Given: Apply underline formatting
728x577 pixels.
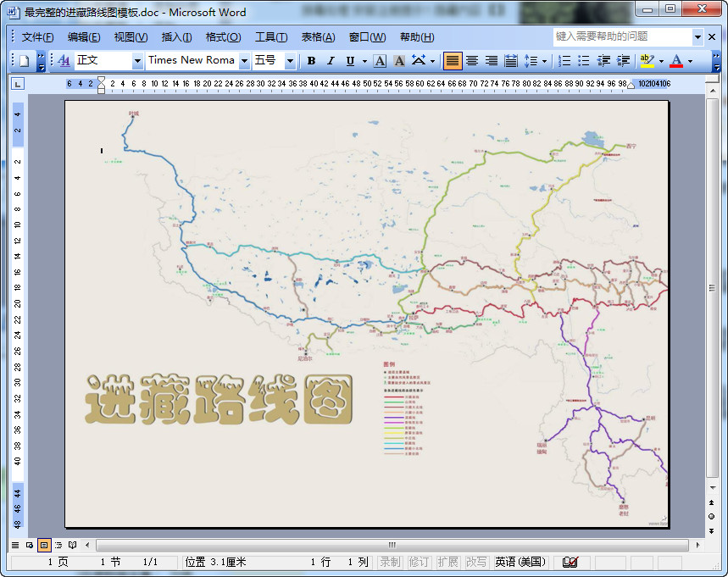Looking at the screenshot, I should tap(350, 61).
